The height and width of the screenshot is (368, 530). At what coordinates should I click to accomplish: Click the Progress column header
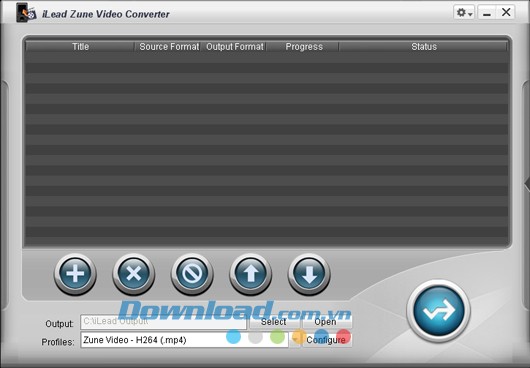303,47
